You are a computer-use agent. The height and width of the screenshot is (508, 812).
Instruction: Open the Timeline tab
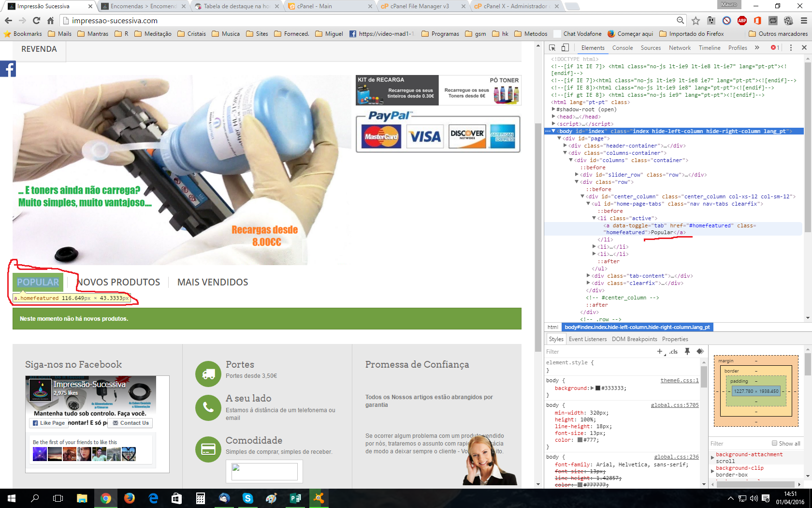[x=710, y=48]
